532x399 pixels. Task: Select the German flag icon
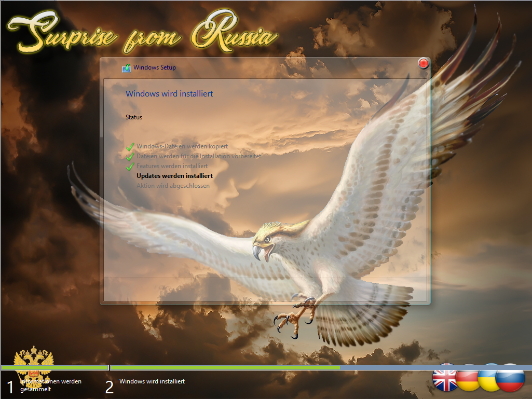click(x=467, y=378)
